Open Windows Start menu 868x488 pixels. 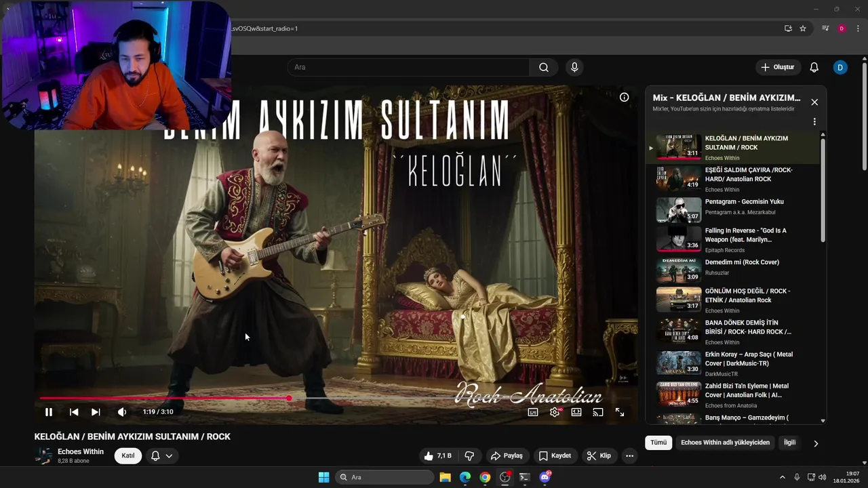pyautogui.click(x=323, y=477)
